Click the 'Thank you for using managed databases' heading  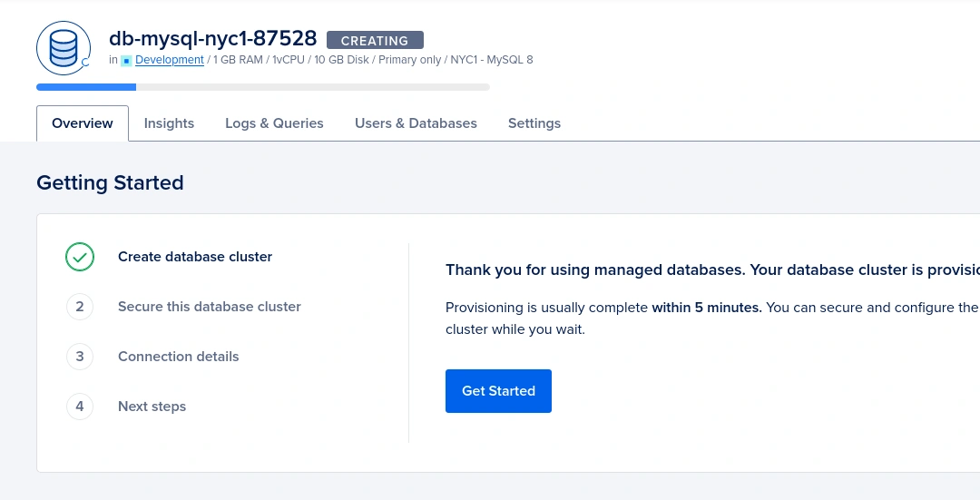(x=712, y=270)
